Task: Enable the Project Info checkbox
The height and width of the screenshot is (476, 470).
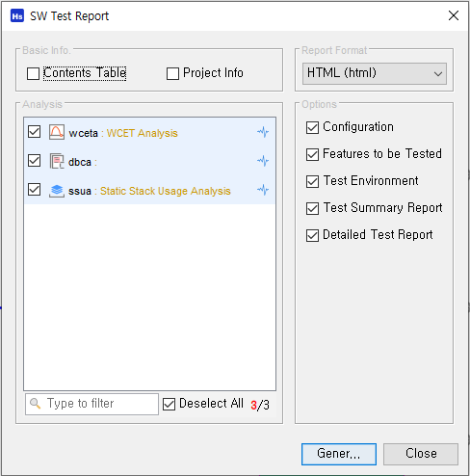Action: [172, 73]
